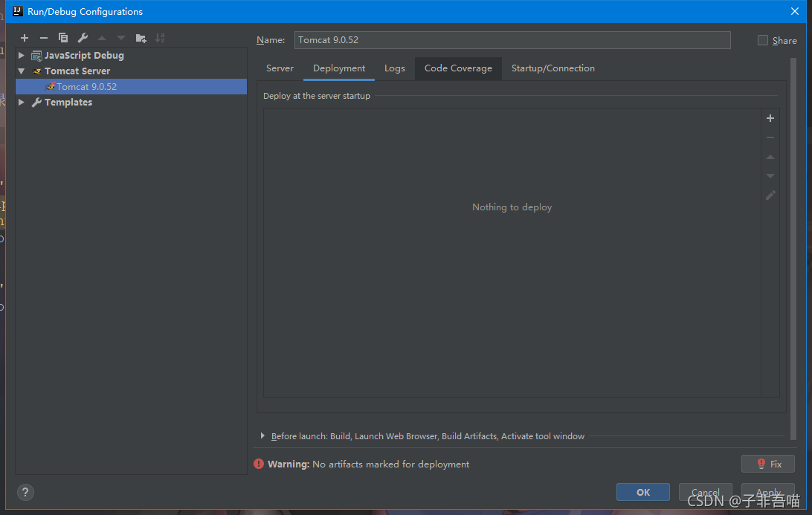
Task: Add artifact with plus in deploy panel
Action: pyautogui.click(x=770, y=118)
